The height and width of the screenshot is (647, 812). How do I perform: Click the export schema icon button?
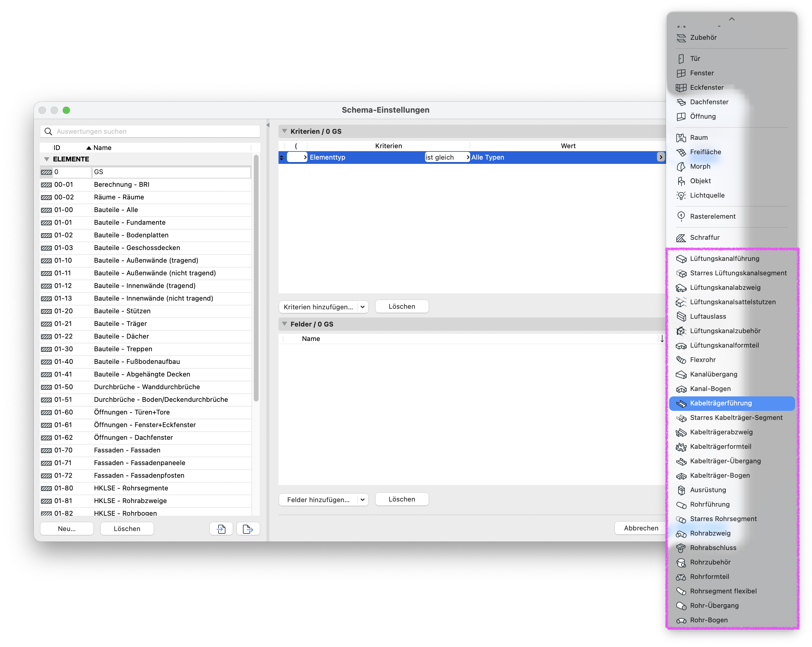pos(248,528)
